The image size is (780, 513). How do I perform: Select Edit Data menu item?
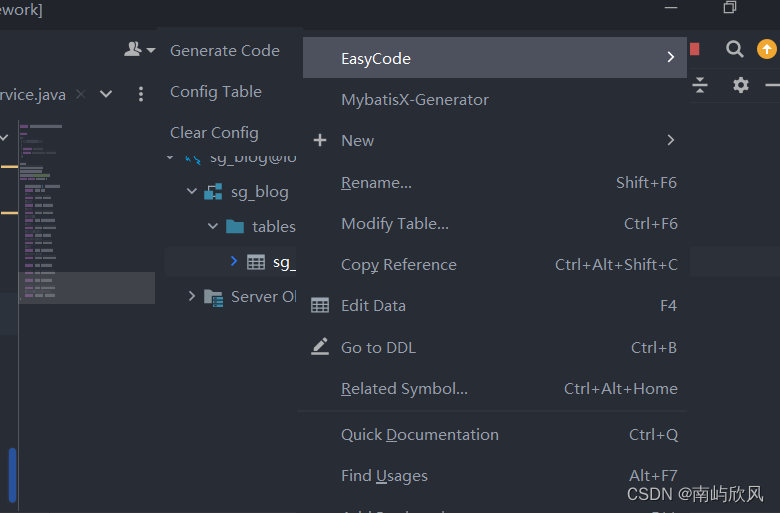(x=373, y=306)
